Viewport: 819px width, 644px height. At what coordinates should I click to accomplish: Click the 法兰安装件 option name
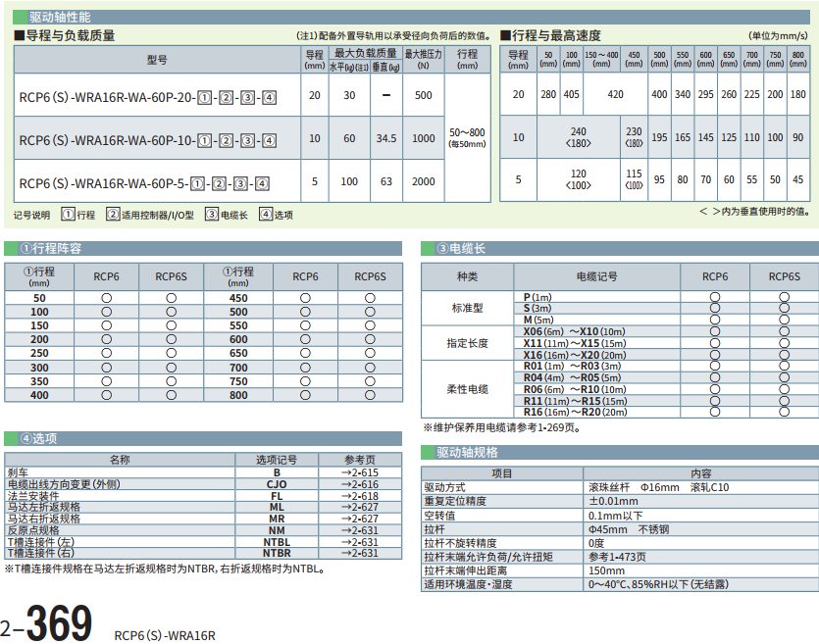[33, 496]
